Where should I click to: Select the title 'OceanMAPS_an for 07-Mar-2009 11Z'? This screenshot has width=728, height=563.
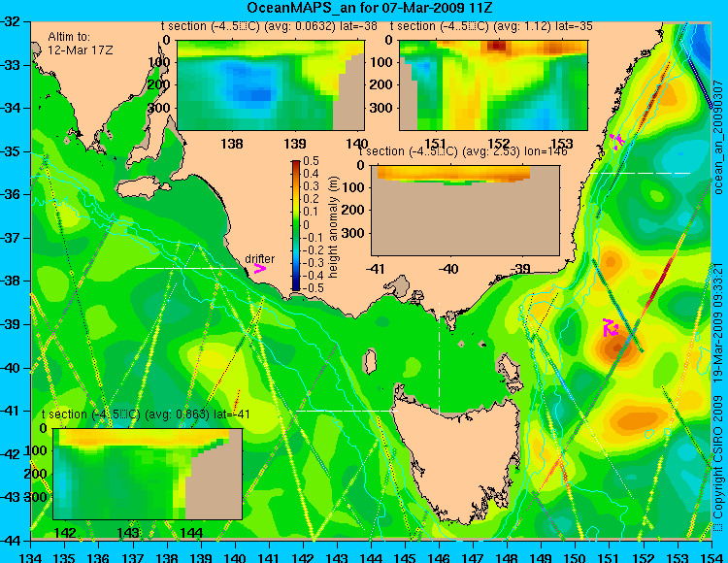(370, 8)
